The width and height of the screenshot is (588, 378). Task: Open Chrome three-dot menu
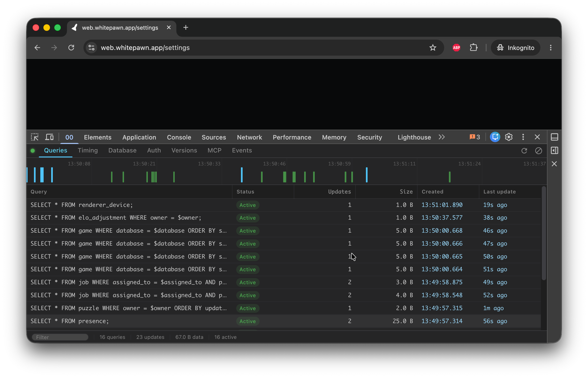(x=551, y=48)
